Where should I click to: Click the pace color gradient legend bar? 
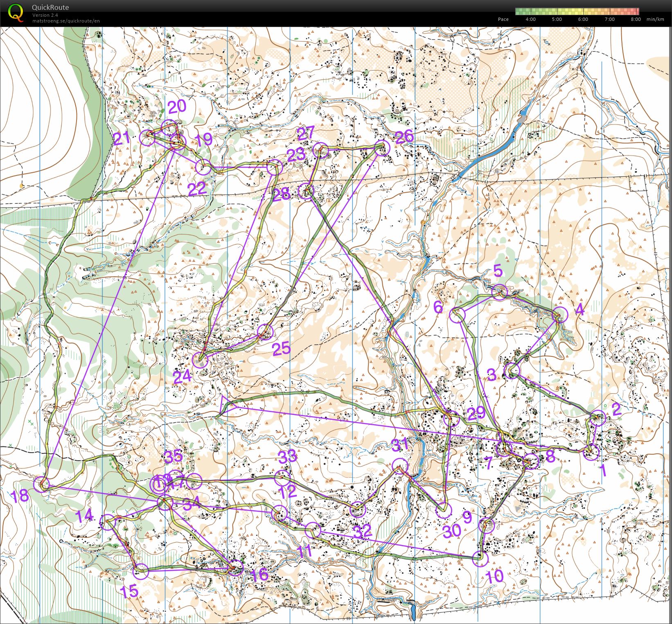click(x=577, y=11)
